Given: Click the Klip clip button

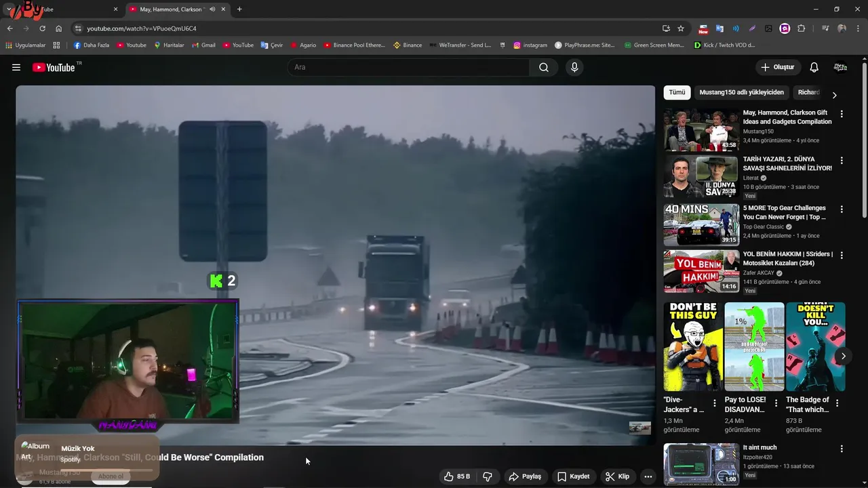Looking at the screenshot, I should [x=617, y=476].
